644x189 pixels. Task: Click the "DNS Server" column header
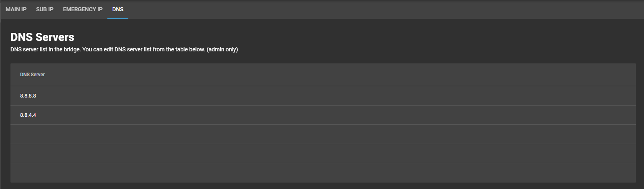(32, 75)
